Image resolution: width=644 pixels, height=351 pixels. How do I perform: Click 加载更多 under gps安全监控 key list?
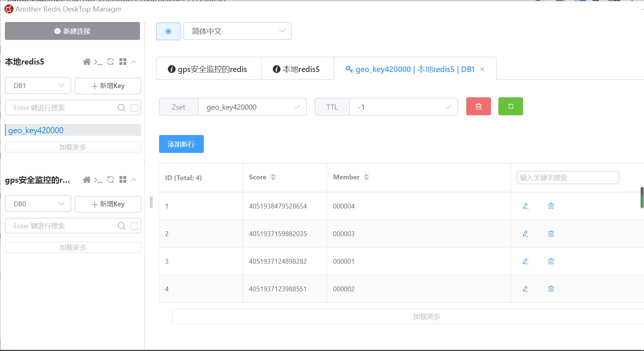pyautogui.click(x=73, y=247)
